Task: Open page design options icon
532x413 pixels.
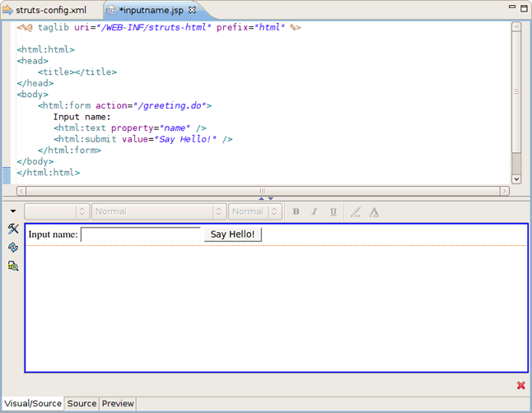Action: point(13,266)
